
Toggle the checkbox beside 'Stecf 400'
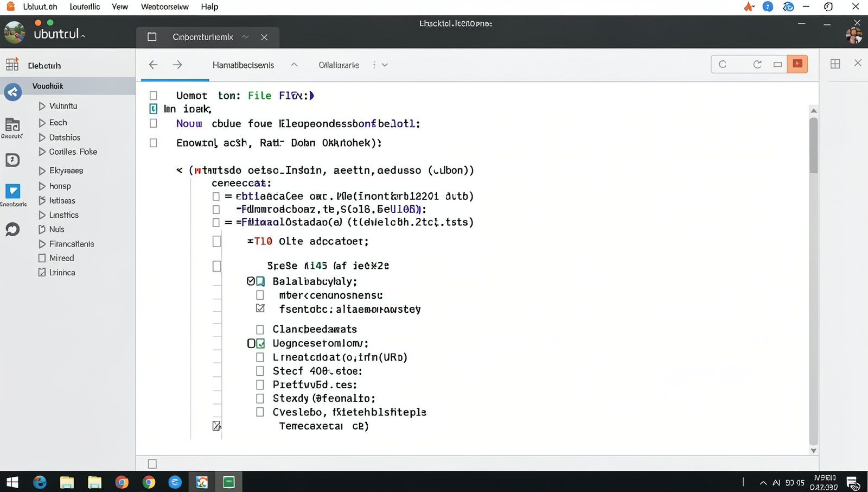pos(260,371)
